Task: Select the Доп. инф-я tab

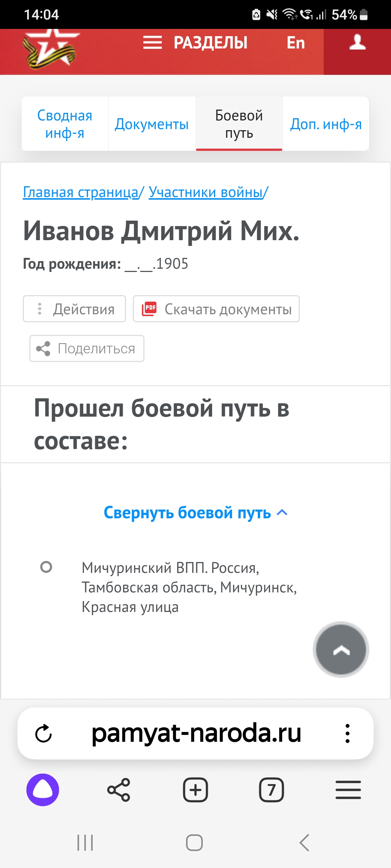Action: [x=326, y=124]
